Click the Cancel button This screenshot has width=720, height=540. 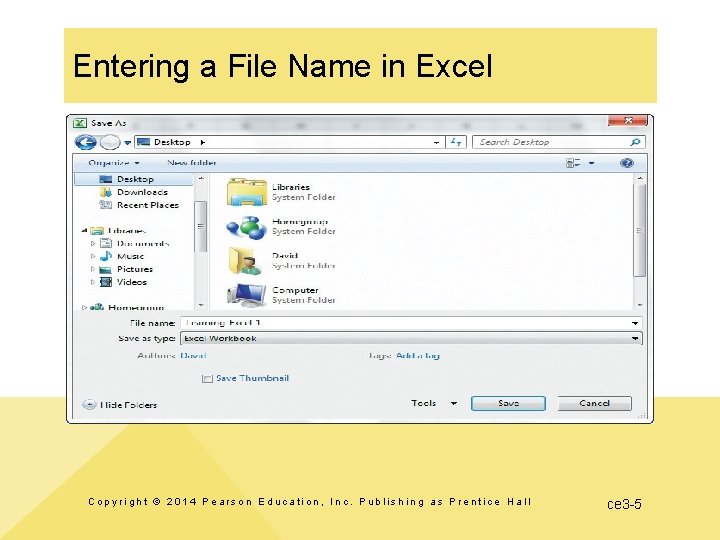click(594, 403)
